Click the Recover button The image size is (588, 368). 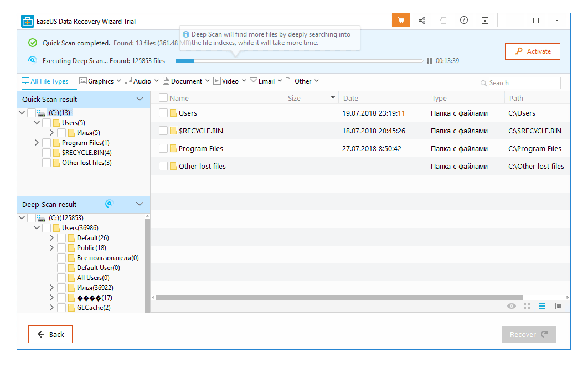coord(529,334)
